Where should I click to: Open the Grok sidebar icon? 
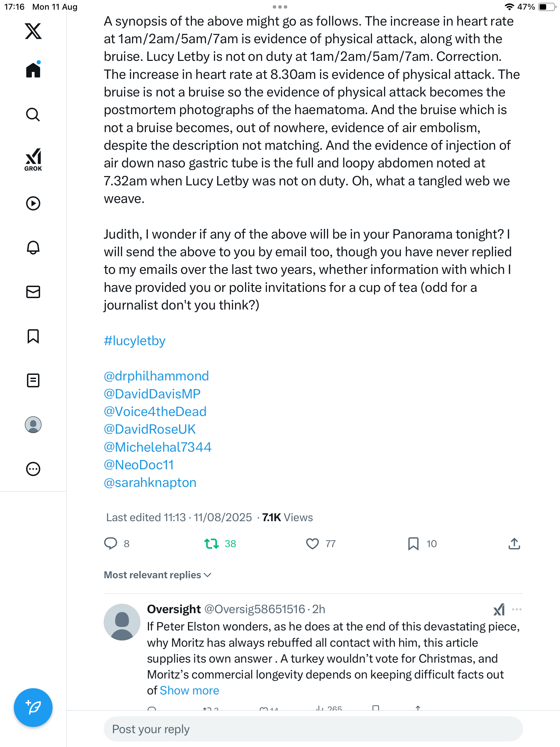pyautogui.click(x=33, y=159)
